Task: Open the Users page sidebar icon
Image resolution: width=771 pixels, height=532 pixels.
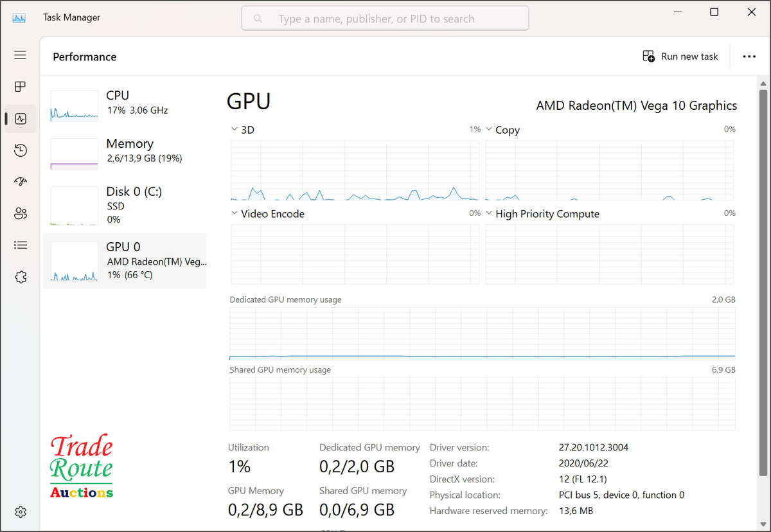Action: point(21,213)
